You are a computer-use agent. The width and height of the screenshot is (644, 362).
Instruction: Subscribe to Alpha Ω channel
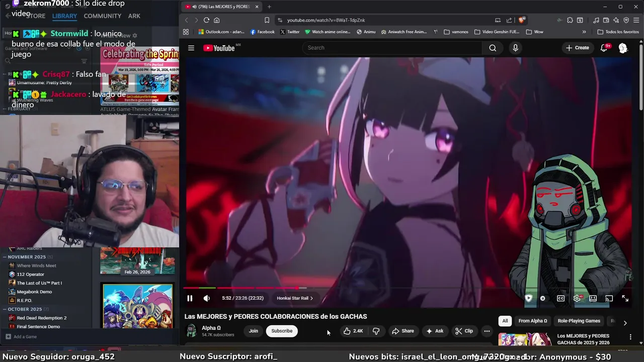(282, 331)
